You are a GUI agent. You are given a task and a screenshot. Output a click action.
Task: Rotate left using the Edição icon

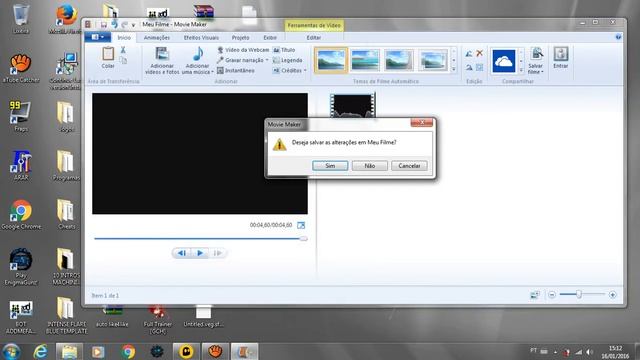(x=469, y=53)
